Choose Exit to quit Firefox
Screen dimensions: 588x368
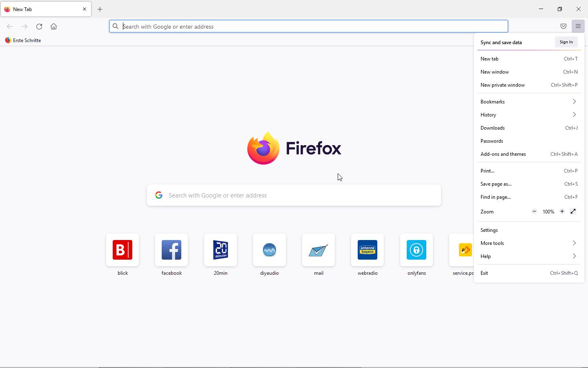click(529, 273)
